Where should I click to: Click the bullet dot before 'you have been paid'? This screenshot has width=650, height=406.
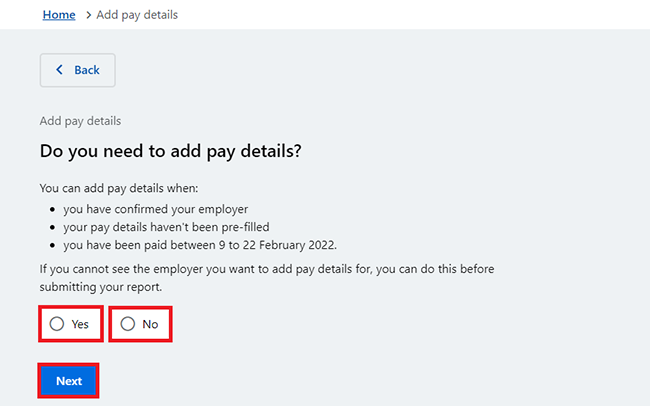tap(52, 246)
